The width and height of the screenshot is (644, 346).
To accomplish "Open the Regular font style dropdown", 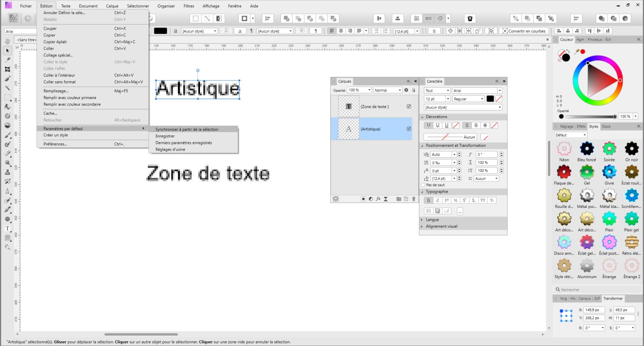I will [x=468, y=99].
